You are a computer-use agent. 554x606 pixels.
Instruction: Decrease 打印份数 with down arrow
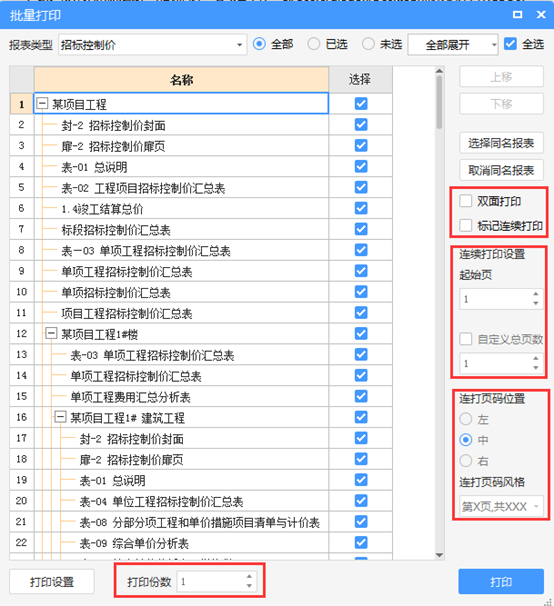click(x=249, y=586)
